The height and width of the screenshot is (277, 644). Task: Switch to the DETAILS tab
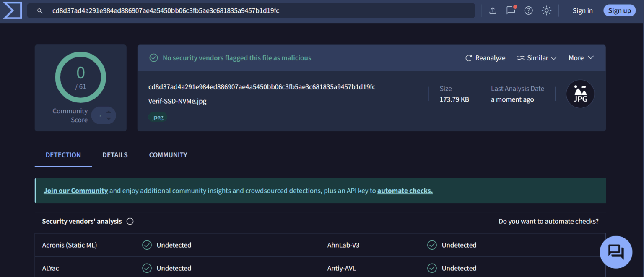click(115, 155)
